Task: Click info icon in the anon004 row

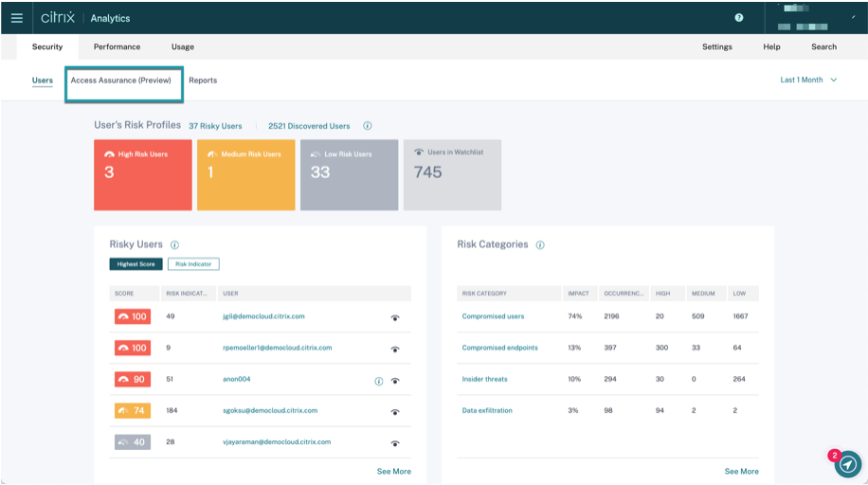Action: pos(379,381)
